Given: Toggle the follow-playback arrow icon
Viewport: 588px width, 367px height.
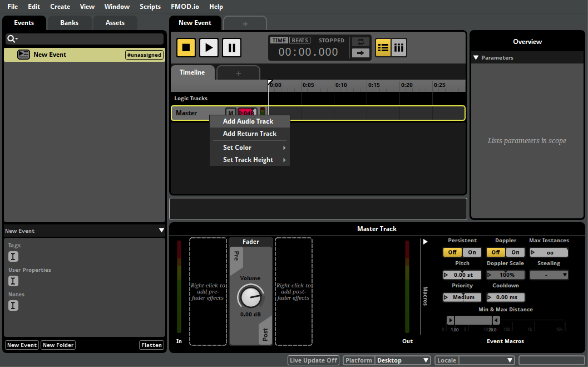Looking at the screenshot, I should point(360,53).
